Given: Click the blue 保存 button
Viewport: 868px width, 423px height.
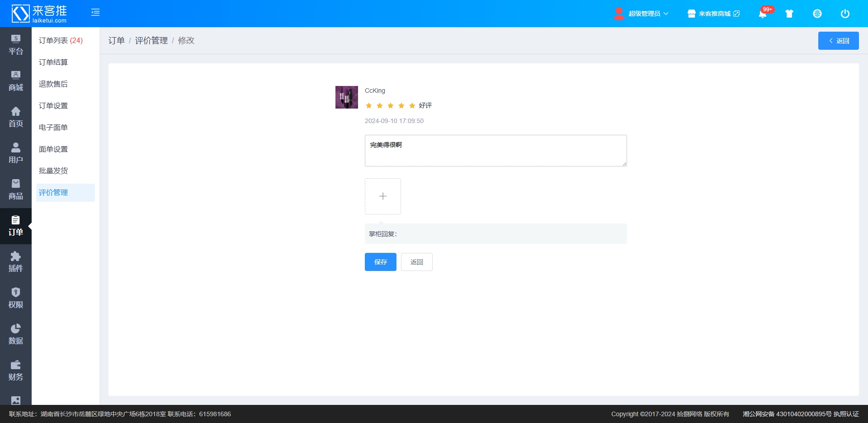Looking at the screenshot, I should click(380, 262).
